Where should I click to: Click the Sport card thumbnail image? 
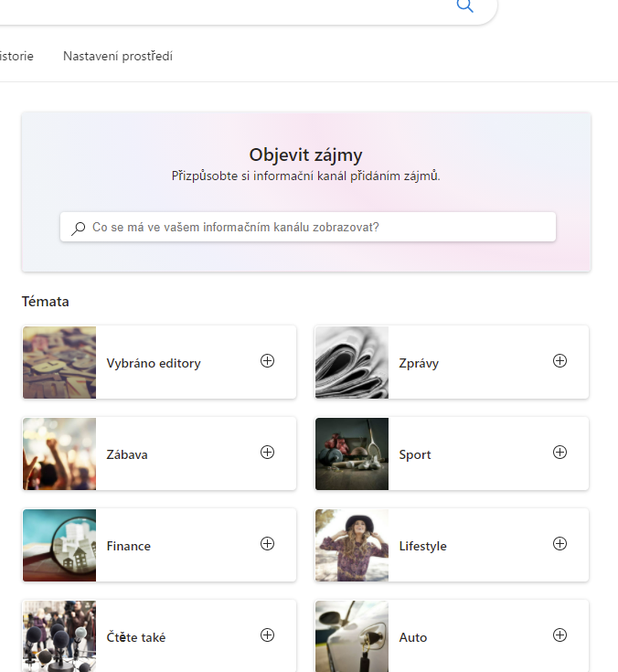coord(352,454)
